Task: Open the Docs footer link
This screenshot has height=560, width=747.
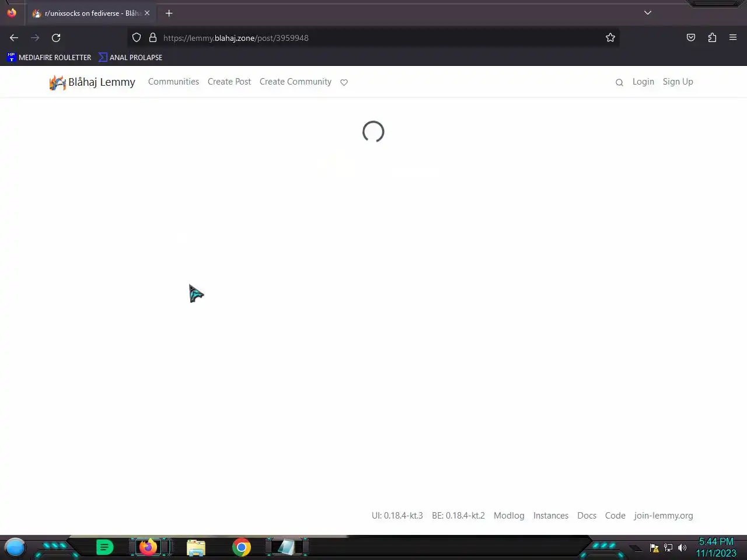Action: point(587,516)
